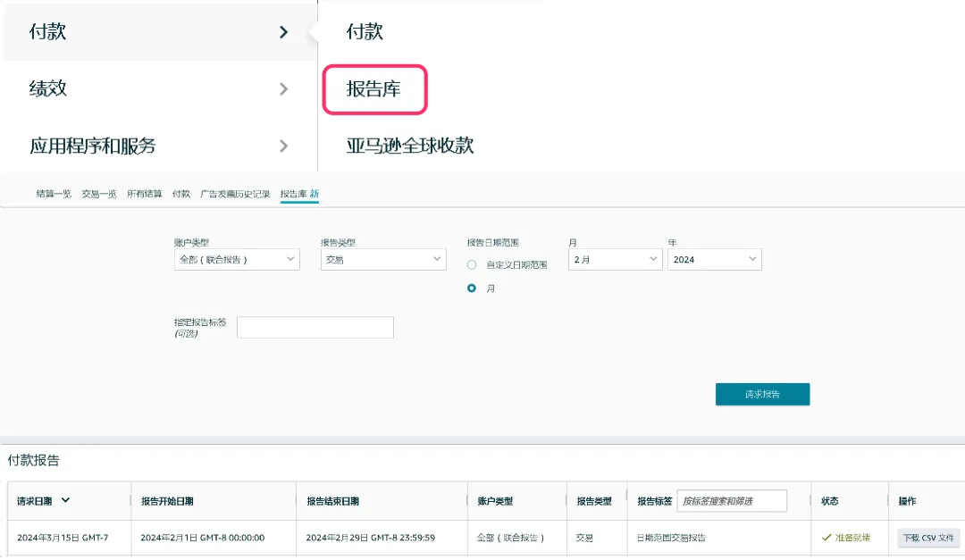Viewport: 965px width, 560px height.
Task: Select 报告库 submenu item
Action: point(374,89)
